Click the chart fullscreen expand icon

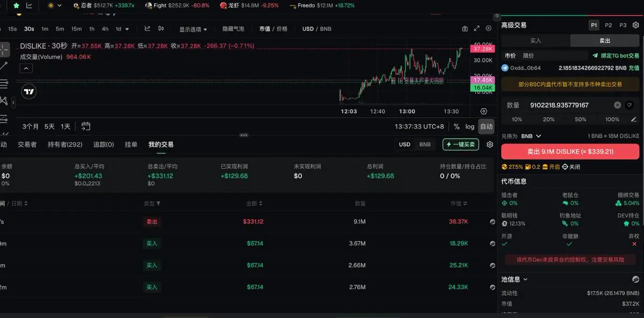click(477, 28)
